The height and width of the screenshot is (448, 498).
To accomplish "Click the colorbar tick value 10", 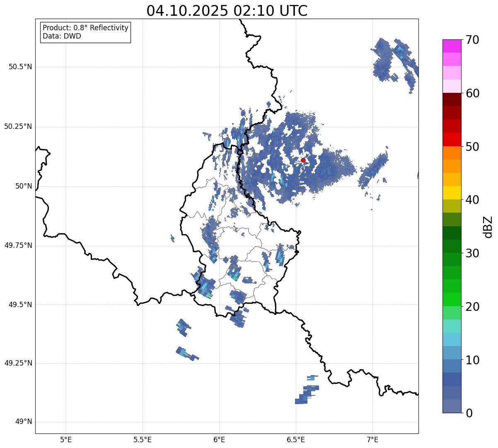I will coord(472,360).
